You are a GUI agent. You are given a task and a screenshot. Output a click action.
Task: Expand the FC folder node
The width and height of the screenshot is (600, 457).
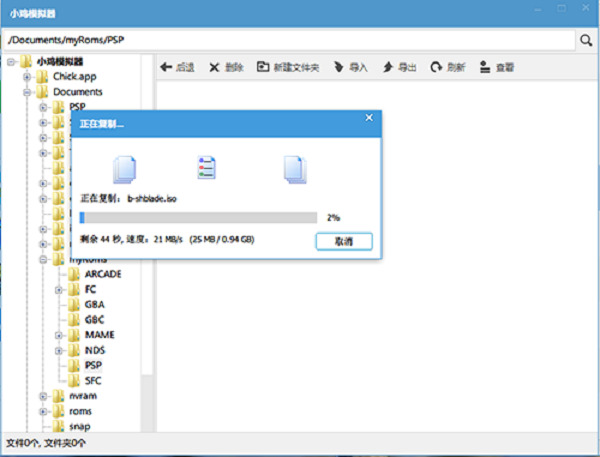[59, 290]
